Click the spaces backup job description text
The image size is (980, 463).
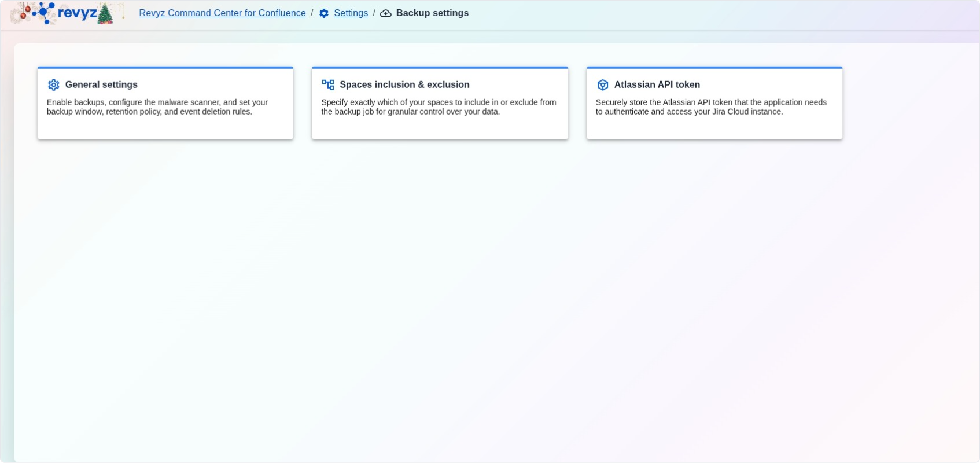(438, 107)
